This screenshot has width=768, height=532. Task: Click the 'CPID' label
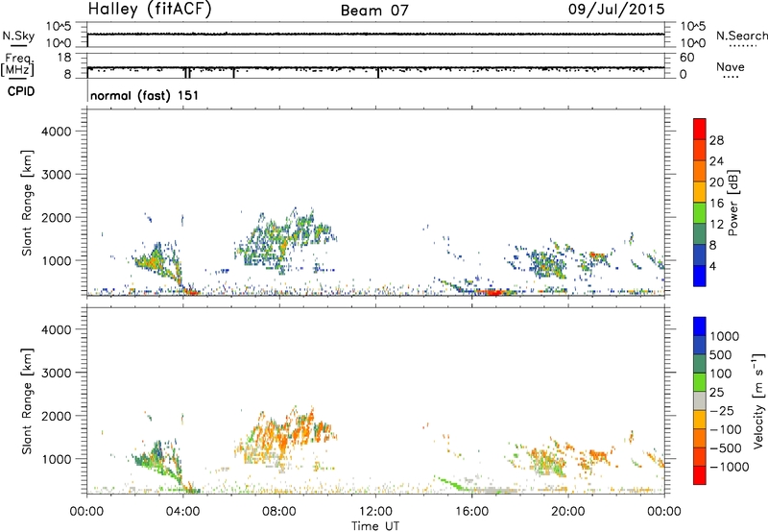pos(21,91)
